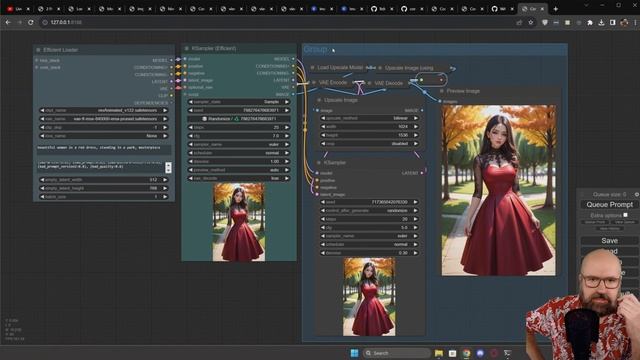
Task: Open ckpt_name dropdown in Efficient Loader
Action: 104,110
